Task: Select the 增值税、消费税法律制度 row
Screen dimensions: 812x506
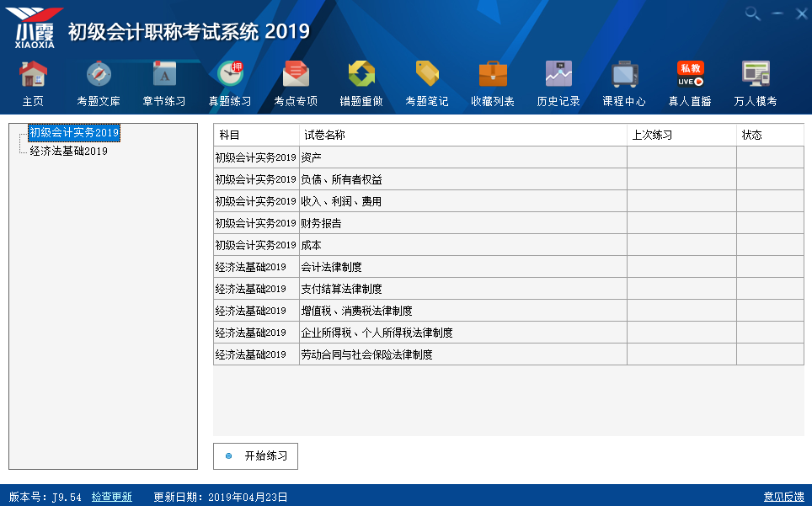Action: coord(509,311)
